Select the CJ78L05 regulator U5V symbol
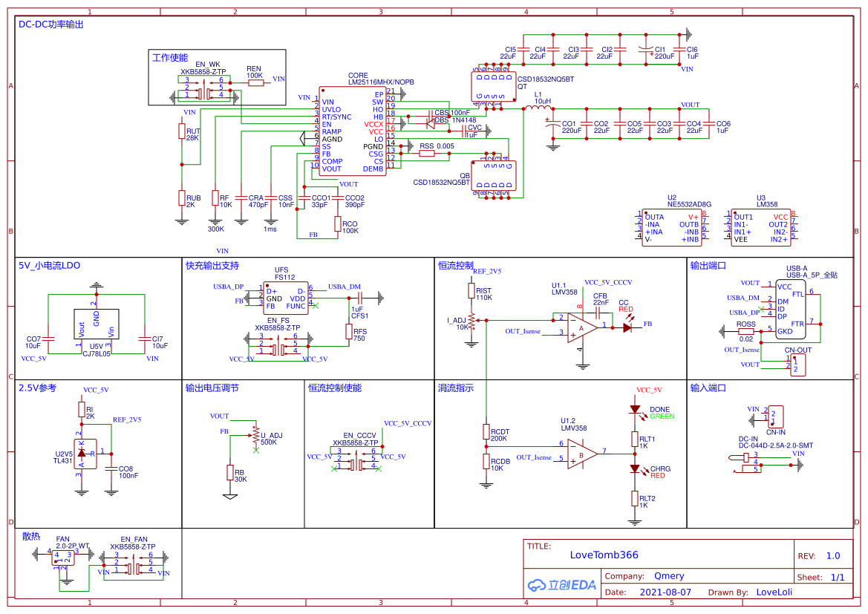 (x=97, y=324)
